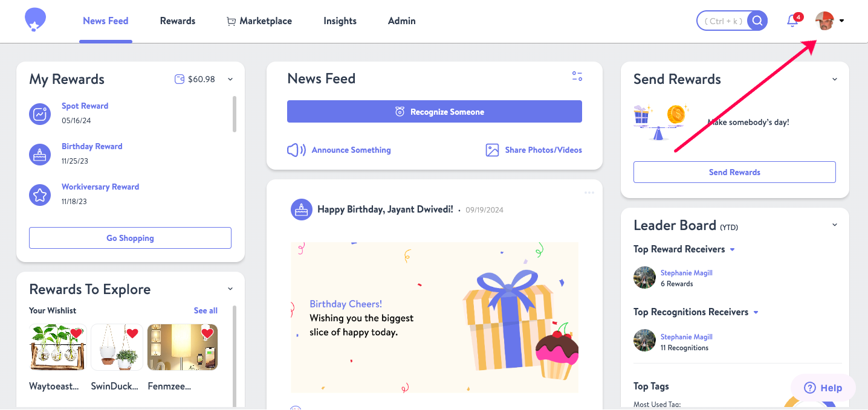Open the Top Reward Receivers dropdown
Viewport: 868px width, 410px height.
pos(732,249)
